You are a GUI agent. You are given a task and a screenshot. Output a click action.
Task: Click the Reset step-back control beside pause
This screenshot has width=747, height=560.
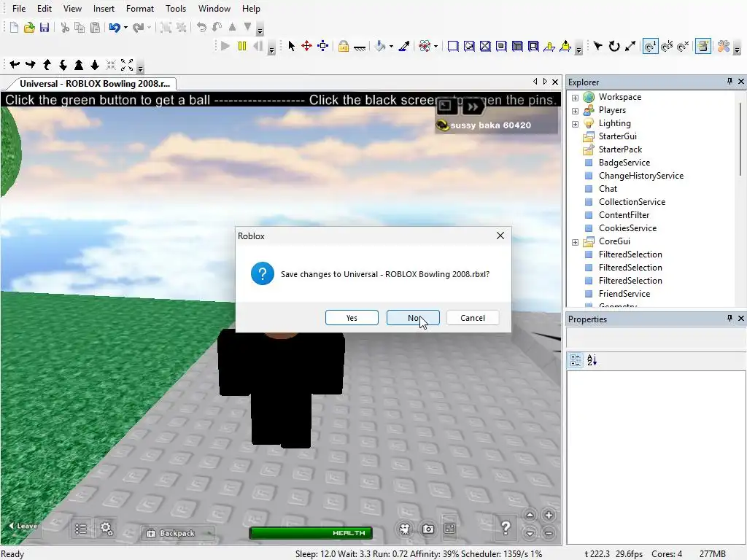[258, 46]
